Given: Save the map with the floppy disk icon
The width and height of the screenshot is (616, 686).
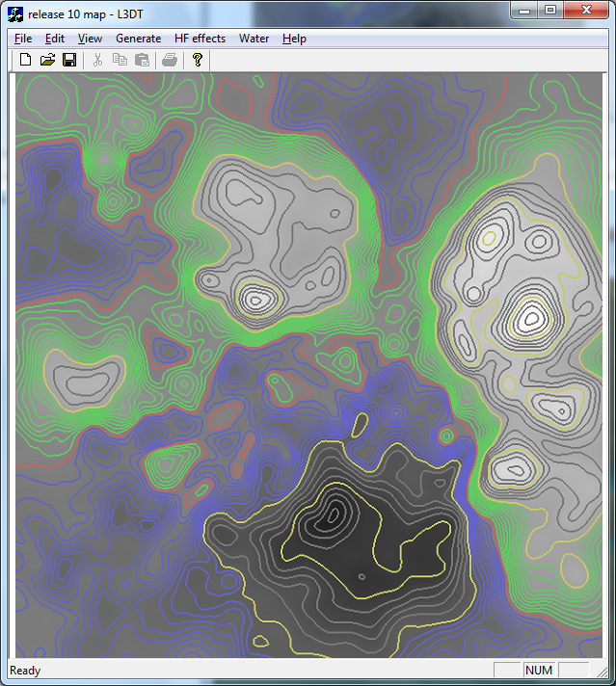Looking at the screenshot, I should tap(69, 60).
